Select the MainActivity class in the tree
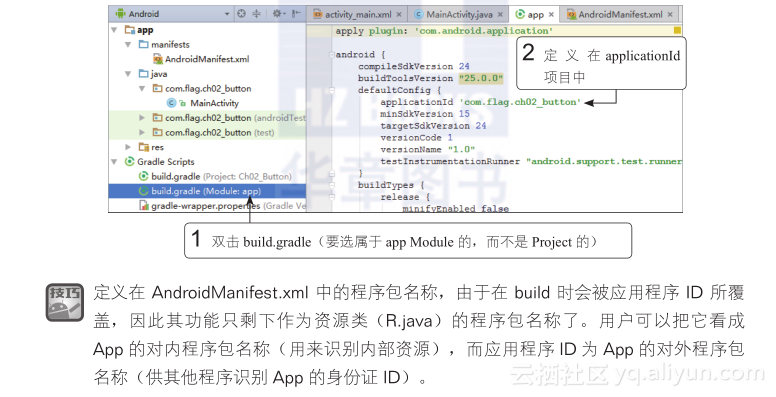This screenshot has width=776, height=397. click(x=214, y=103)
